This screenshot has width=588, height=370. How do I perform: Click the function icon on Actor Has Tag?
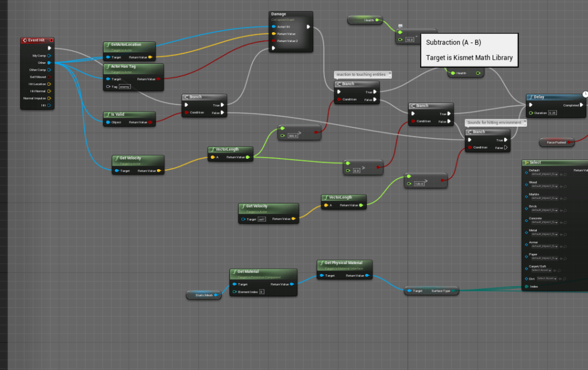point(108,66)
